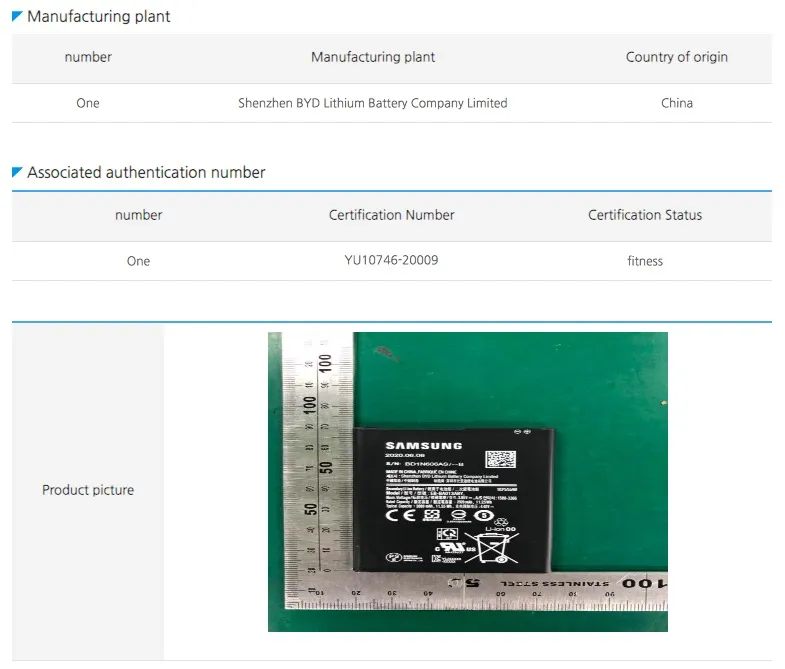Open the Samsung battery product photo
Screen dimensions: 785x669
pos(468,482)
